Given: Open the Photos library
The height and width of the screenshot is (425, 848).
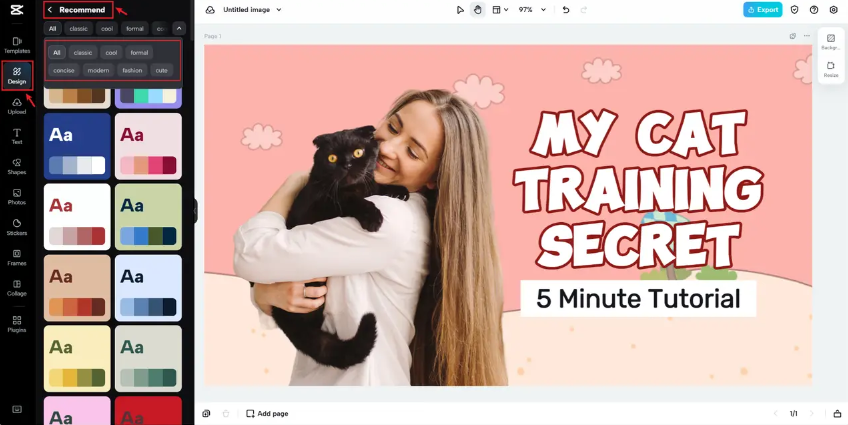Looking at the screenshot, I should point(17,197).
